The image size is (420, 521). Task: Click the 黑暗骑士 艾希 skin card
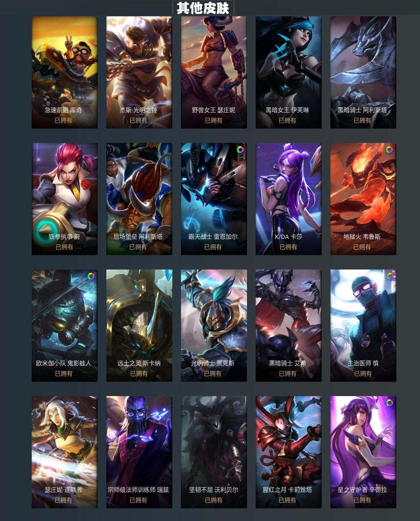coord(289,325)
